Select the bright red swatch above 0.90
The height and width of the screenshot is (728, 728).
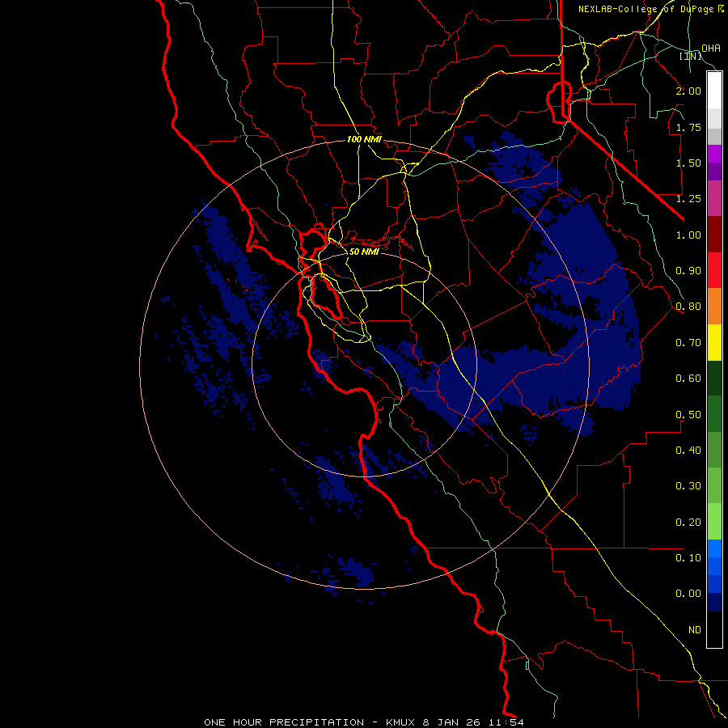pos(714,270)
